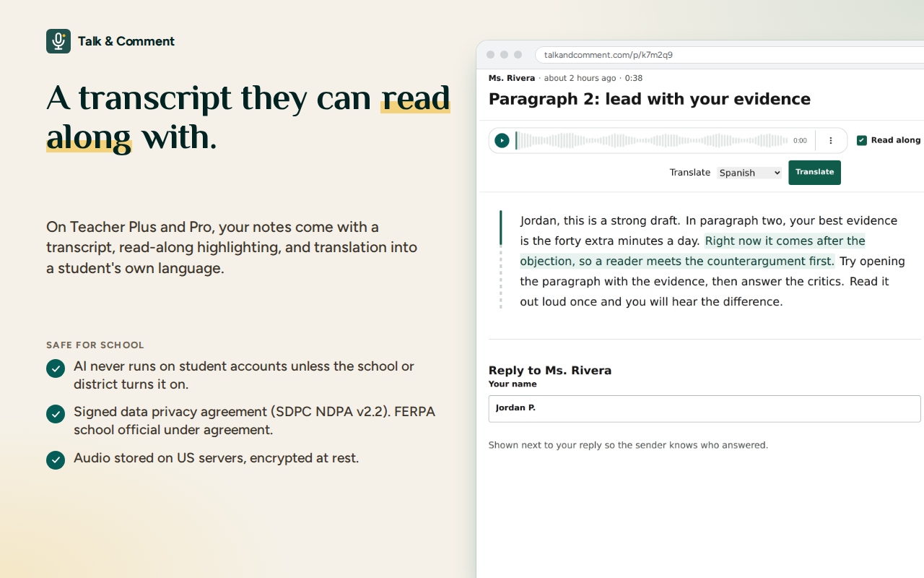Click the sentence 'Jordan, this is a strong draft.'
The width and height of the screenshot is (924, 578).
pyautogui.click(x=600, y=220)
